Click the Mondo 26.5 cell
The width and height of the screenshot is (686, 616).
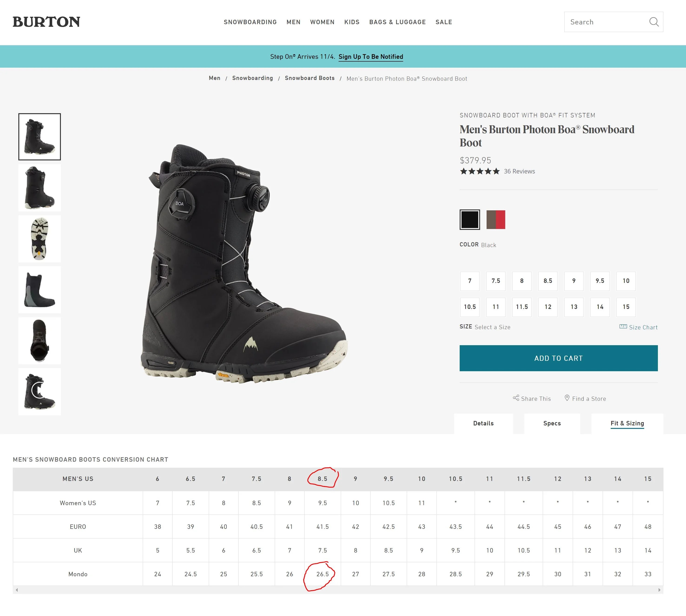323,574
